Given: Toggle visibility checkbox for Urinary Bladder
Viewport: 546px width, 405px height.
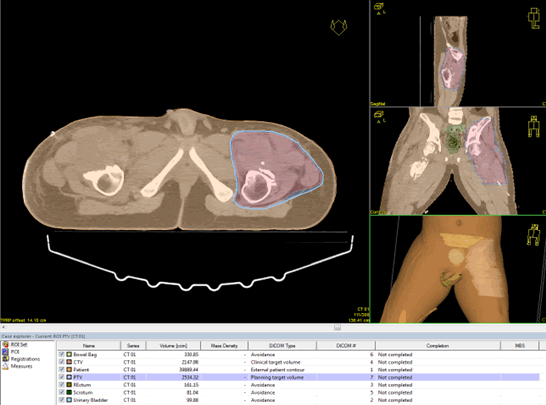Looking at the screenshot, I should point(62,400).
